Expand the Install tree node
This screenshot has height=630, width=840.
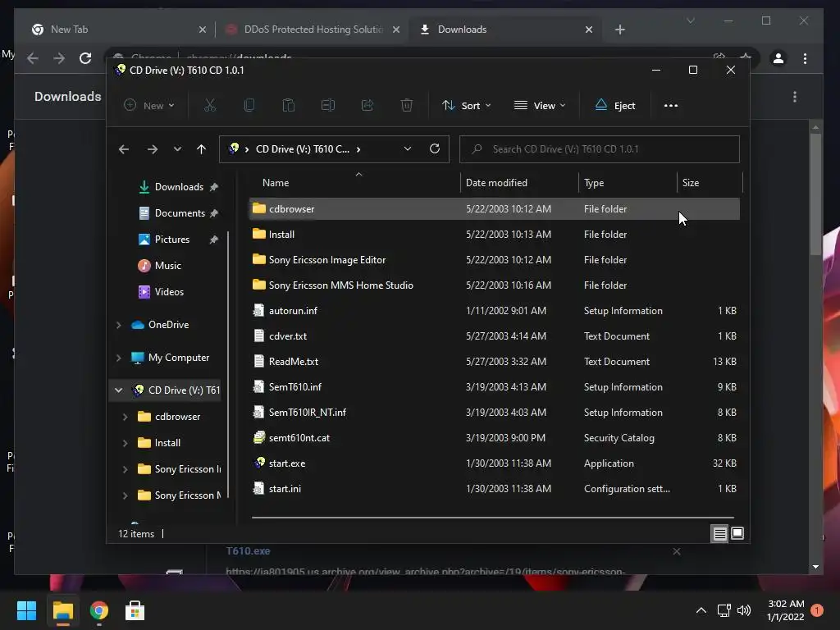(x=125, y=442)
